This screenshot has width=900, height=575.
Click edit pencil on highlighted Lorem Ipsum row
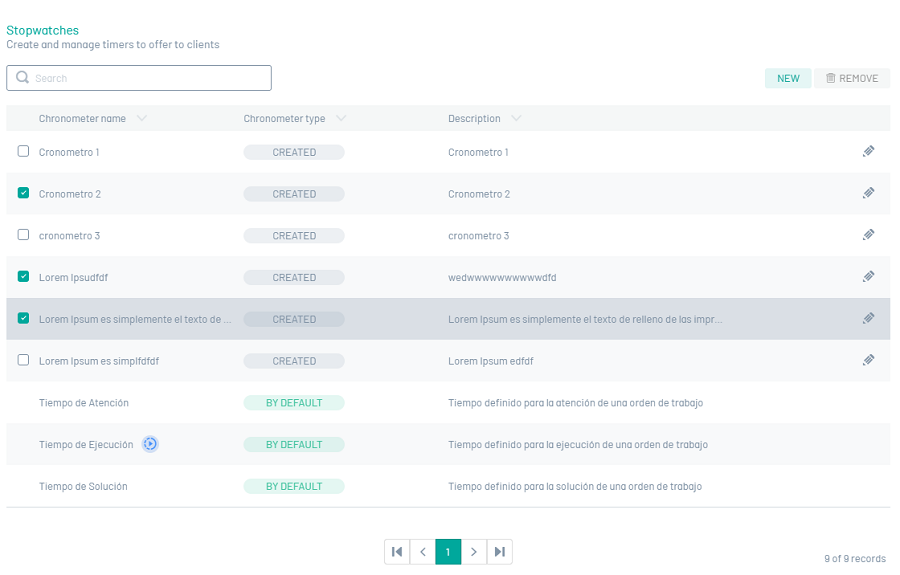coord(868,318)
